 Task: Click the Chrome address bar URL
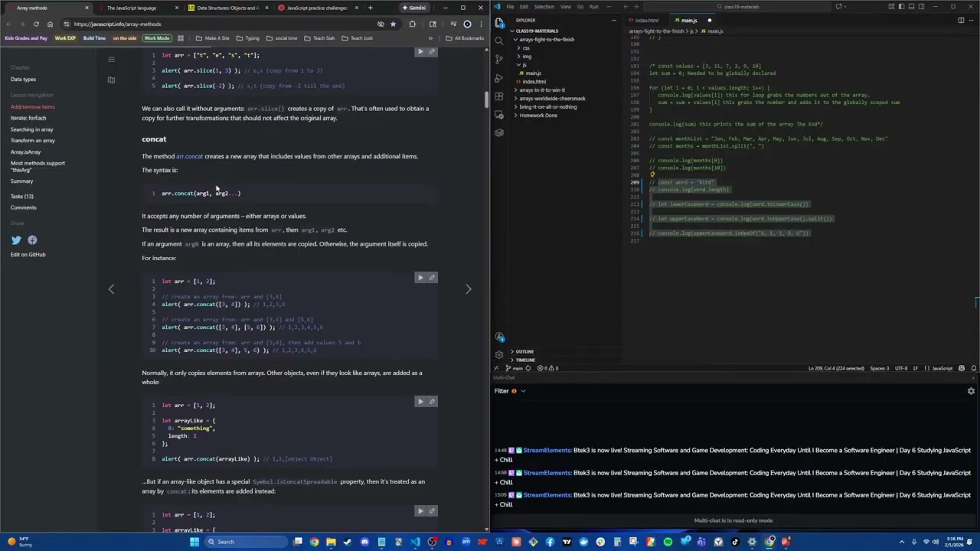tap(118, 24)
